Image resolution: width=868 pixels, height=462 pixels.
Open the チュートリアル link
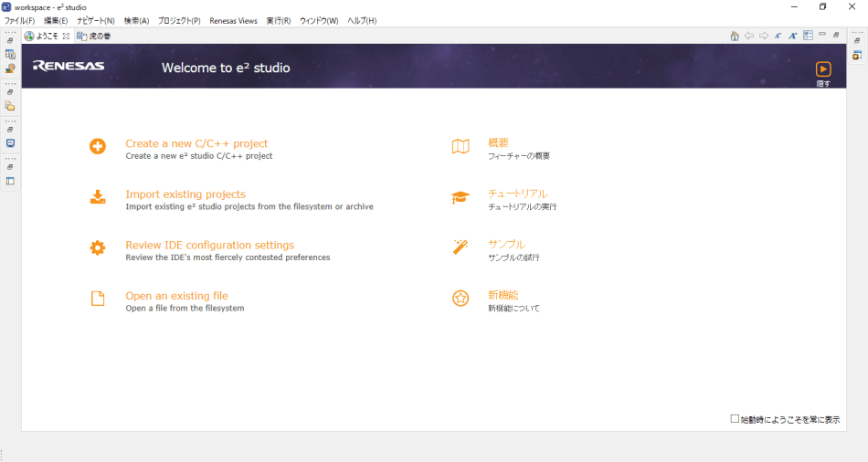click(517, 194)
